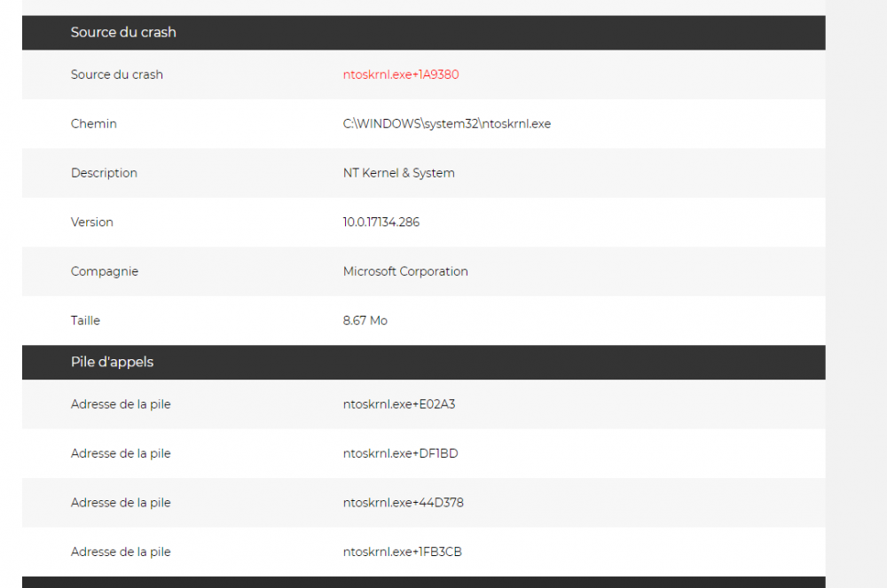The width and height of the screenshot is (887, 588).
Task: Click the "Pile d'appels" dark section header
Action: [x=113, y=363]
